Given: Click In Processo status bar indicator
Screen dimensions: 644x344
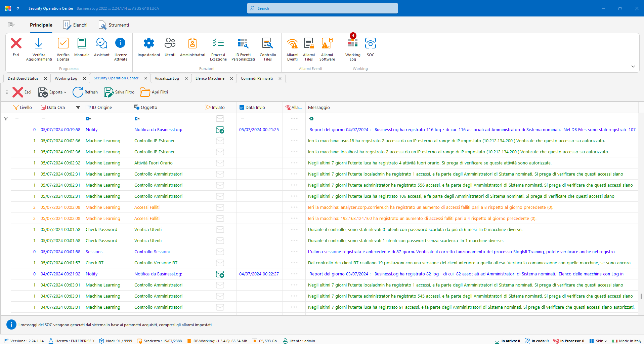Looking at the screenshot, I should 569,341.
